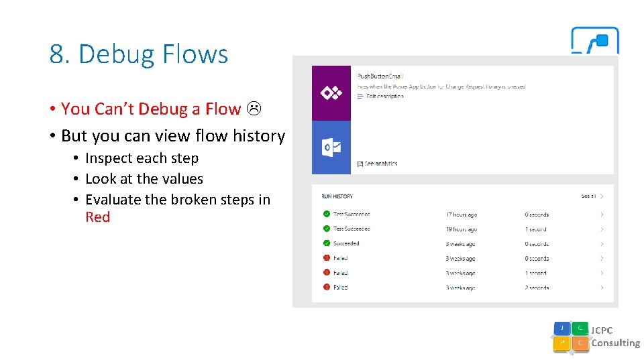Select the PushButtonEmail flow title
Viewport: 644px width, 362px height.
click(380, 76)
